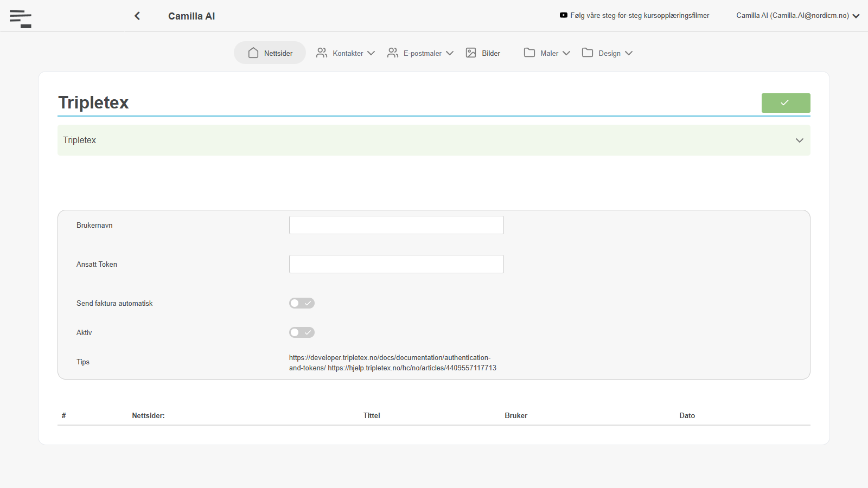Screen dimensions: 868x488
Task: Enable the Aktiv switch
Action: pos(302,332)
